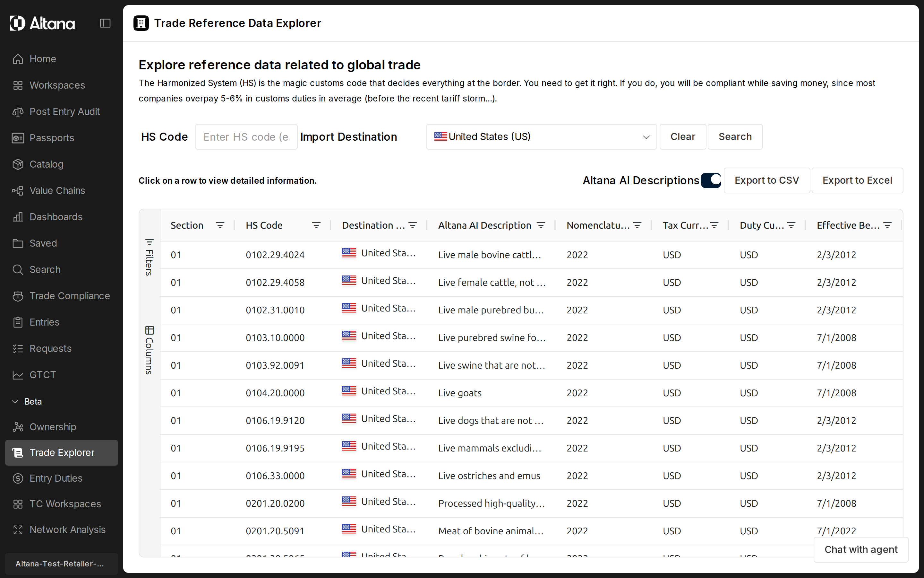Export table to Excel
Viewport: 924px width, 578px height.
[x=857, y=180]
